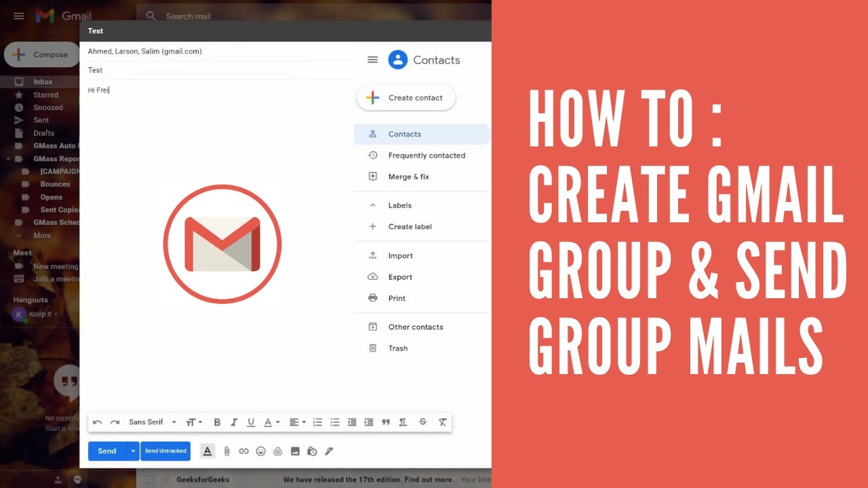The width and height of the screenshot is (868, 488).
Task: Undo the last edit in compose toolbar
Action: coord(98,422)
